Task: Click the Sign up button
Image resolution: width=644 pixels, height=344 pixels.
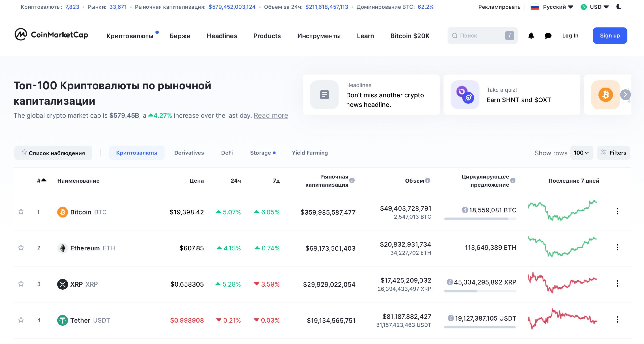Action: coord(610,35)
